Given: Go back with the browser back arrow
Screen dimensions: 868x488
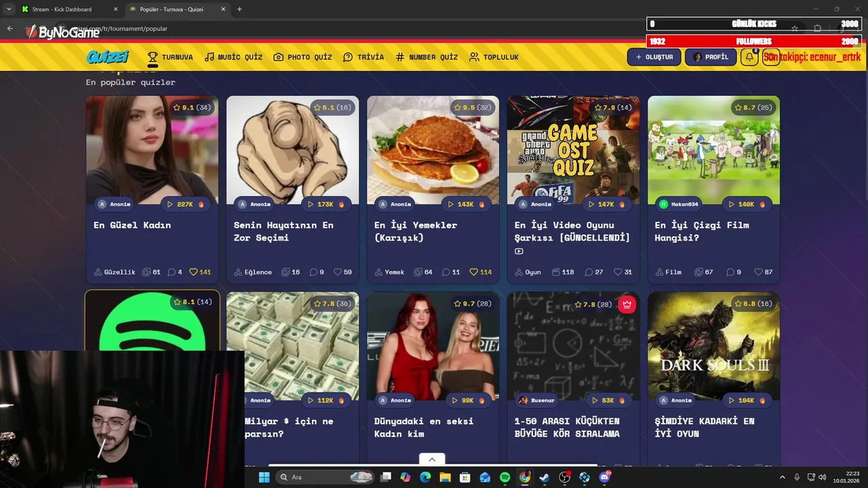Looking at the screenshot, I should (9, 28).
